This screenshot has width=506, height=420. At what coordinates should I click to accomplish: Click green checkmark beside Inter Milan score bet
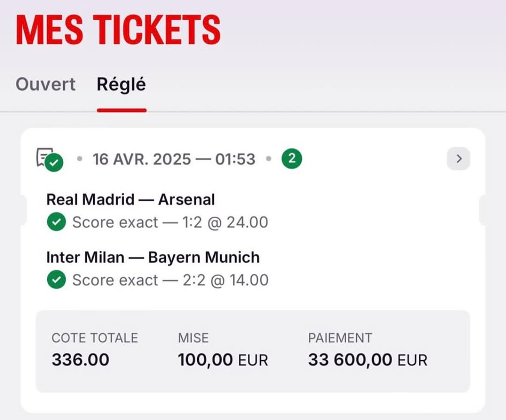tap(57, 280)
